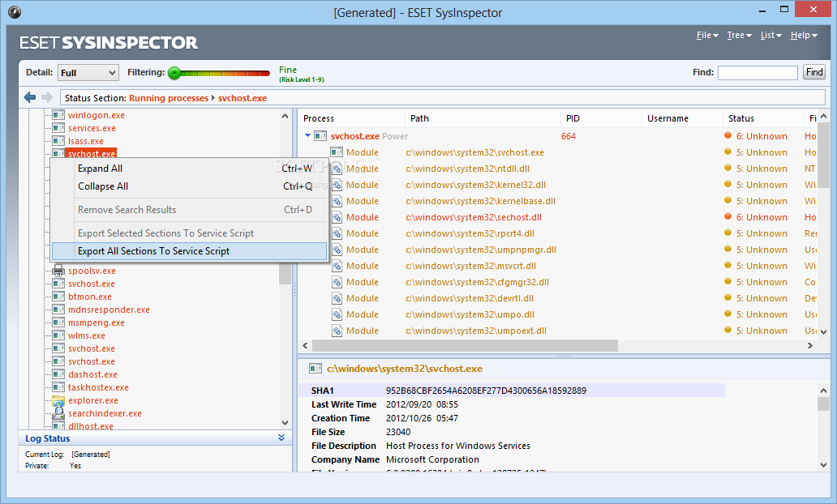Click the module icon for sechost.dll
This screenshot has height=504, width=837.
pyautogui.click(x=337, y=217)
